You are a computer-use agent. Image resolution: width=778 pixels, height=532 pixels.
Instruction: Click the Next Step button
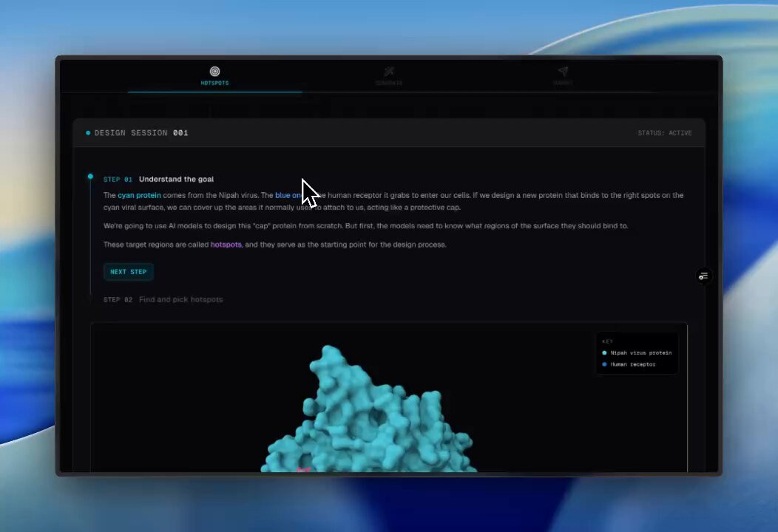(x=129, y=272)
